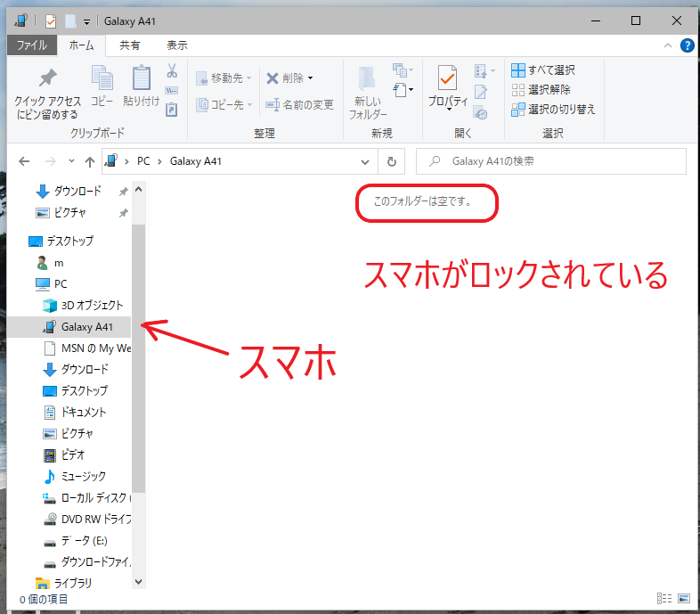Select ミュージック in navigation pane
The width and height of the screenshot is (700, 614).
(x=75, y=477)
